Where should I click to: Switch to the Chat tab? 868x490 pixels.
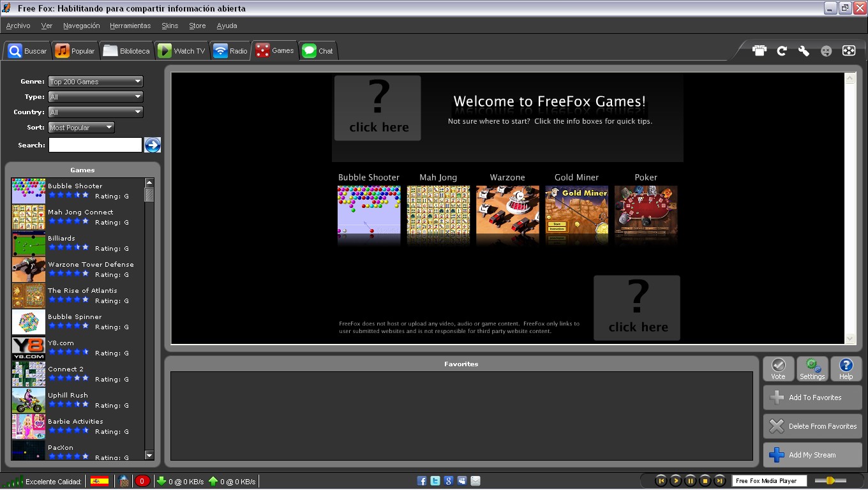317,51
